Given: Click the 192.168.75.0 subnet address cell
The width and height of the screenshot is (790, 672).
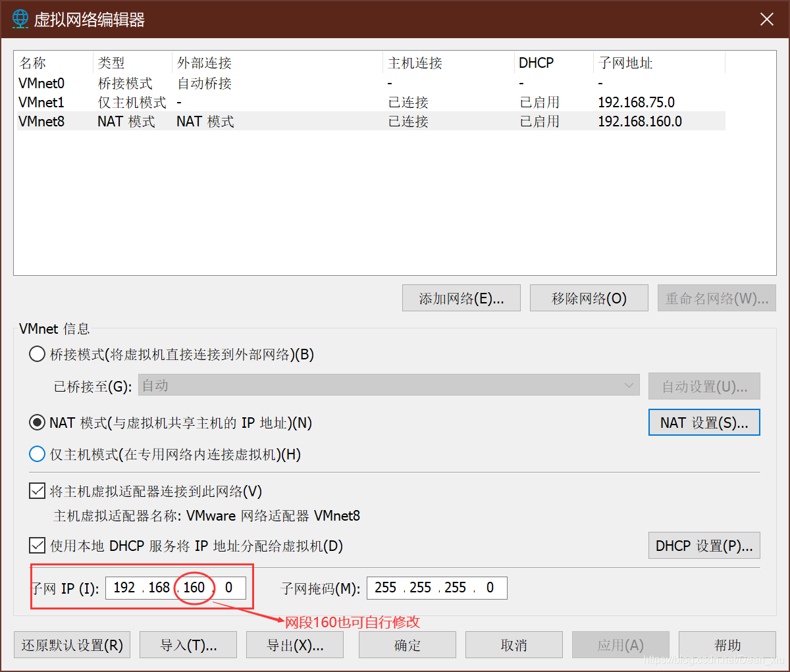Looking at the screenshot, I should [636, 102].
